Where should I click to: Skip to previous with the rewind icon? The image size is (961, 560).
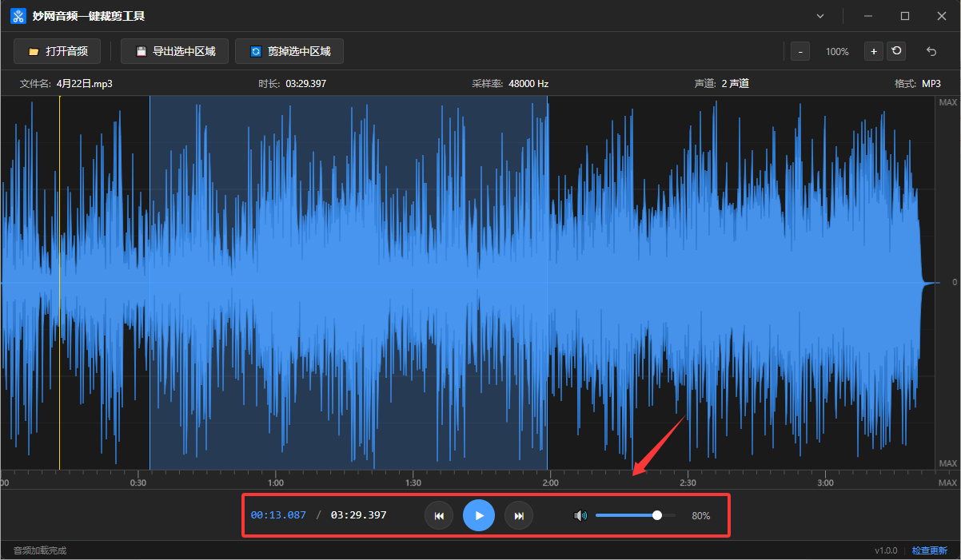(439, 516)
